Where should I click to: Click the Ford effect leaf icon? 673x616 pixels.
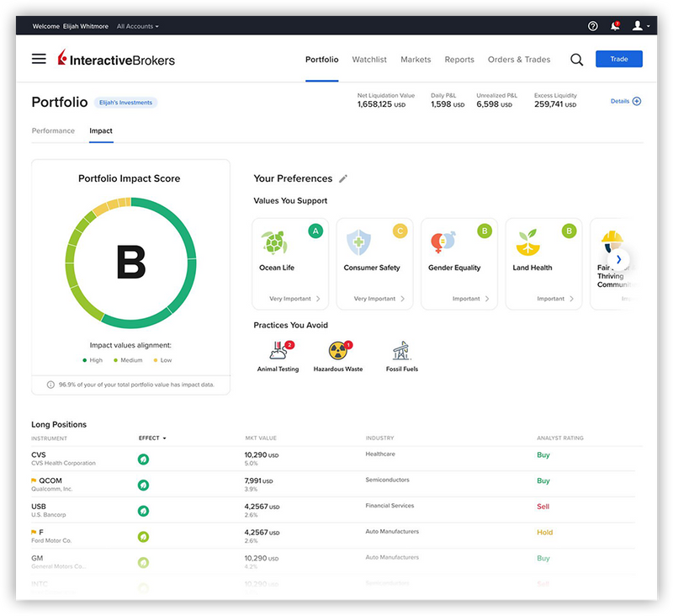143,537
